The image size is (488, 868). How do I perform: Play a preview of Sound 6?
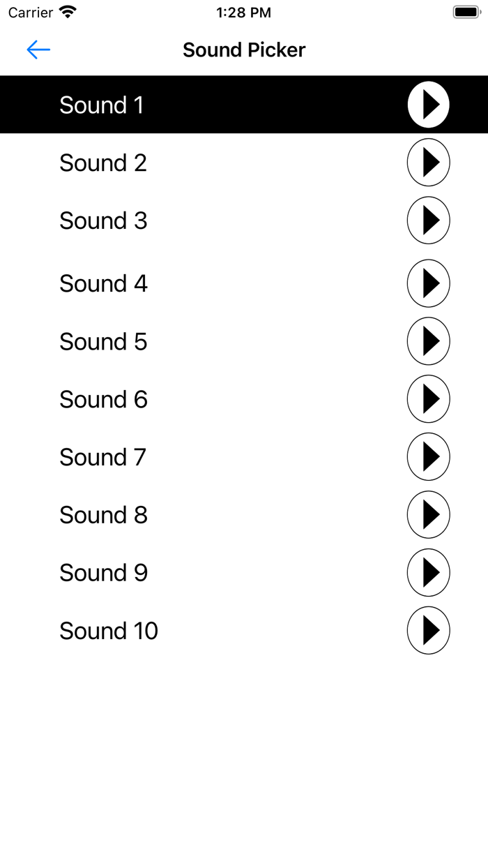[x=428, y=399]
